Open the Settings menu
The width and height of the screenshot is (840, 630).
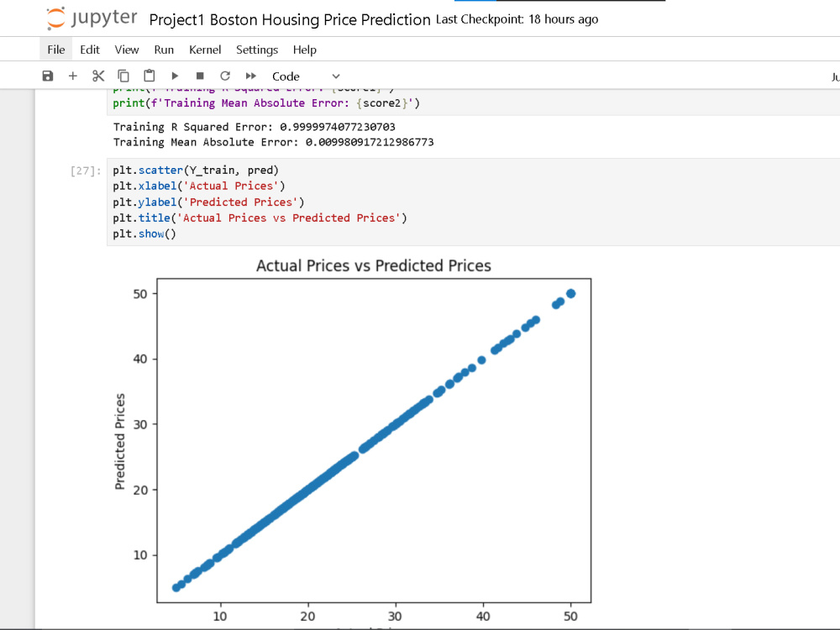point(256,50)
